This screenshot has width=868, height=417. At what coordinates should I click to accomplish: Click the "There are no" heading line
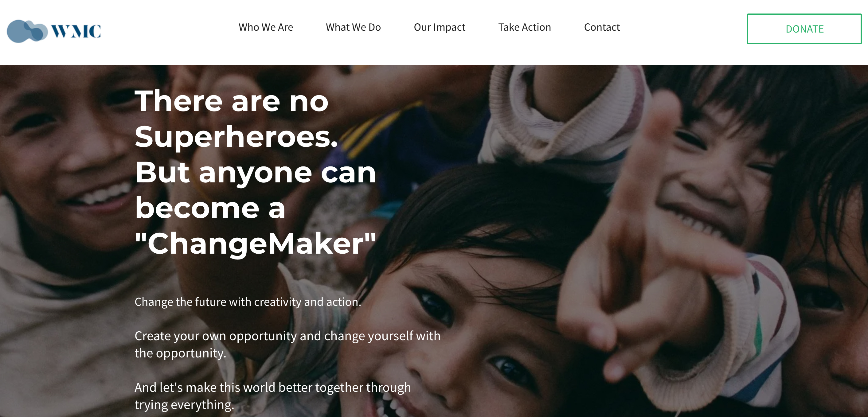232,101
